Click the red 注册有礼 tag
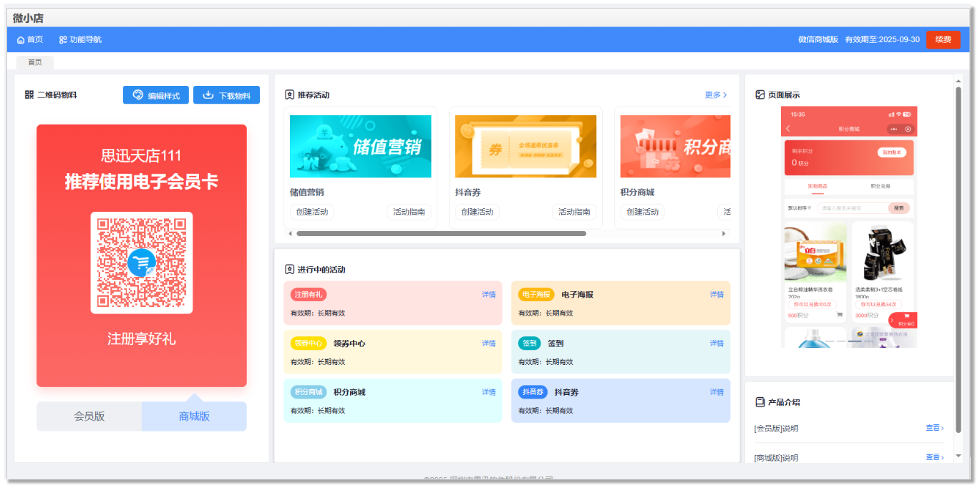Image resolution: width=980 pixels, height=488 pixels. point(309,295)
